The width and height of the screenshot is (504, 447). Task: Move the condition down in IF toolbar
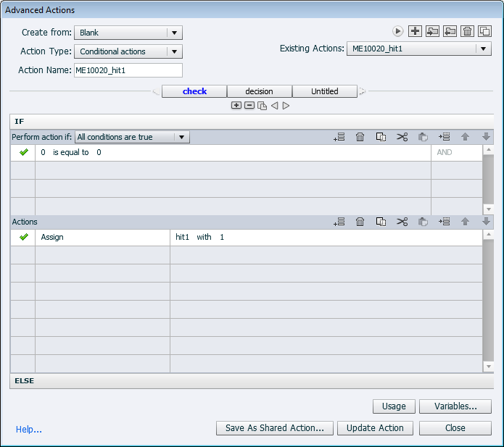[486, 137]
